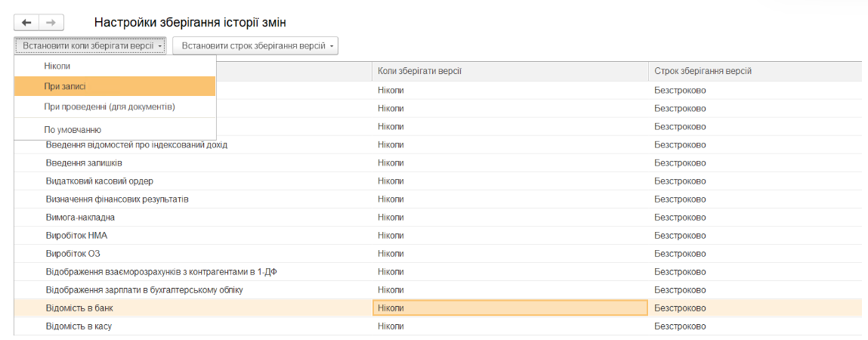Click 'Безстроково' cell for Відомість в банк

pos(680,308)
